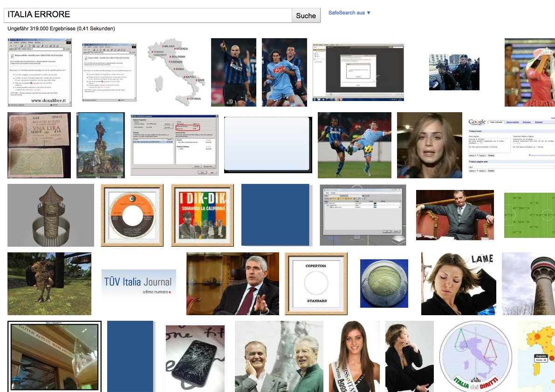The height and width of the screenshot is (392, 555).
Task: Open the bimetallic coin on blue background
Action: (x=384, y=284)
